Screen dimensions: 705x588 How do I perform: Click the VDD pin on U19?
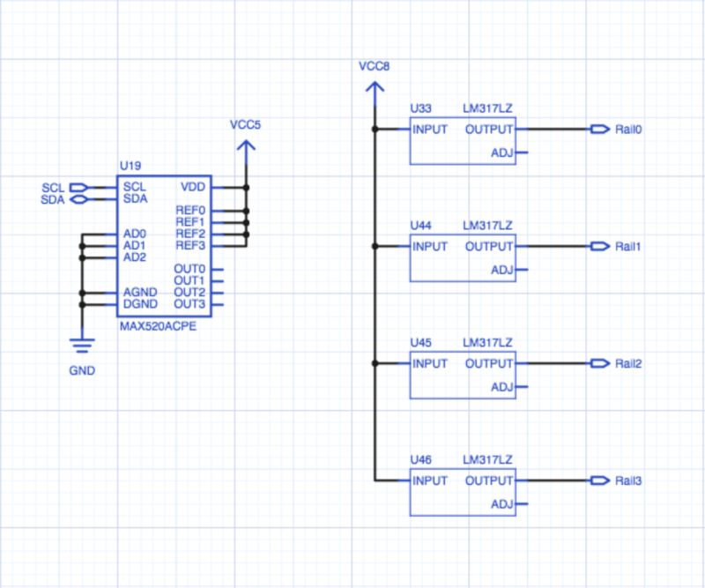click(x=192, y=188)
